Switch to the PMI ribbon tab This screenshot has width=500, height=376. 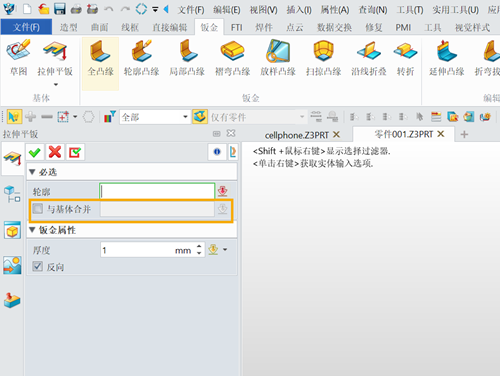click(x=403, y=27)
